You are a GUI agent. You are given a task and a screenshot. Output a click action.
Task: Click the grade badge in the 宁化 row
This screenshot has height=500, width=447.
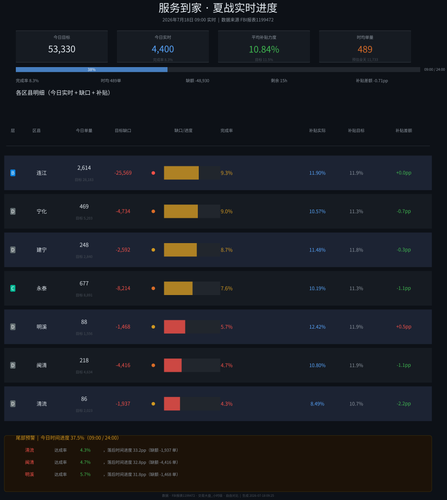tap(13, 211)
